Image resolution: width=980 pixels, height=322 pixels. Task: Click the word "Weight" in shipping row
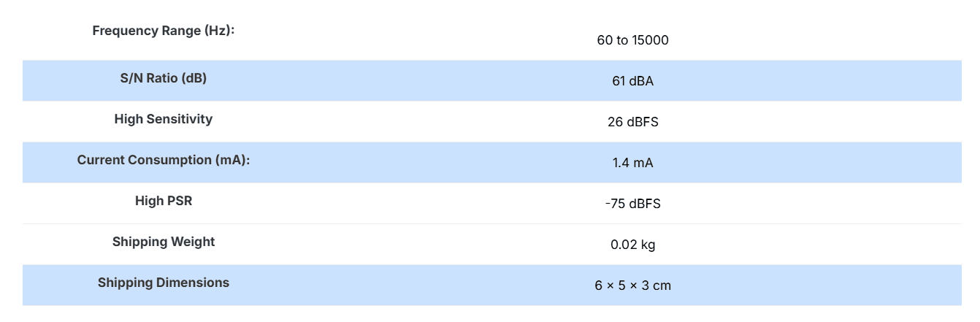point(194,242)
